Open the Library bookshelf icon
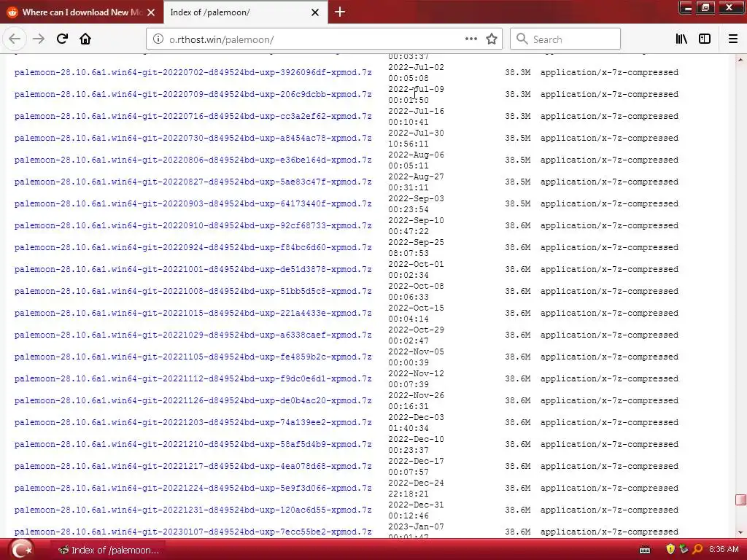The height and width of the screenshot is (560, 747). pyautogui.click(x=681, y=39)
